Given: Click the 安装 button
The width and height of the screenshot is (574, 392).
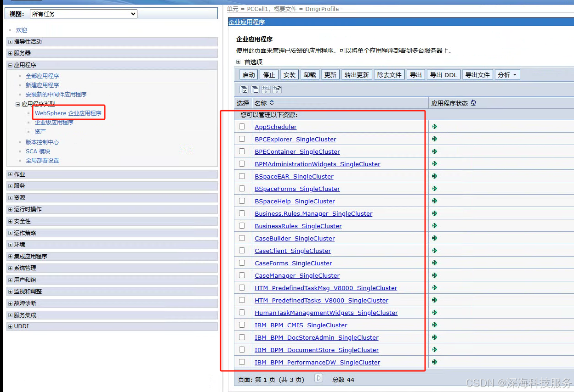Looking at the screenshot, I should [x=290, y=75].
